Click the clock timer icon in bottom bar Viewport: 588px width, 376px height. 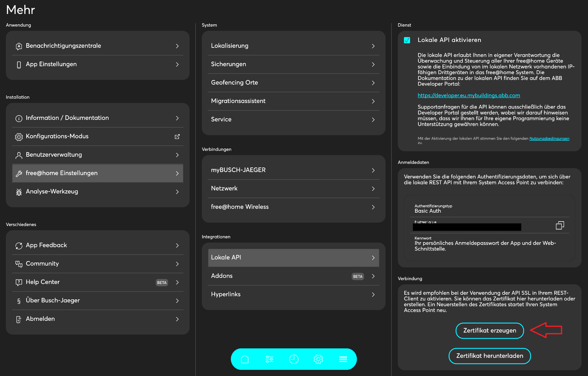click(294, 359)
